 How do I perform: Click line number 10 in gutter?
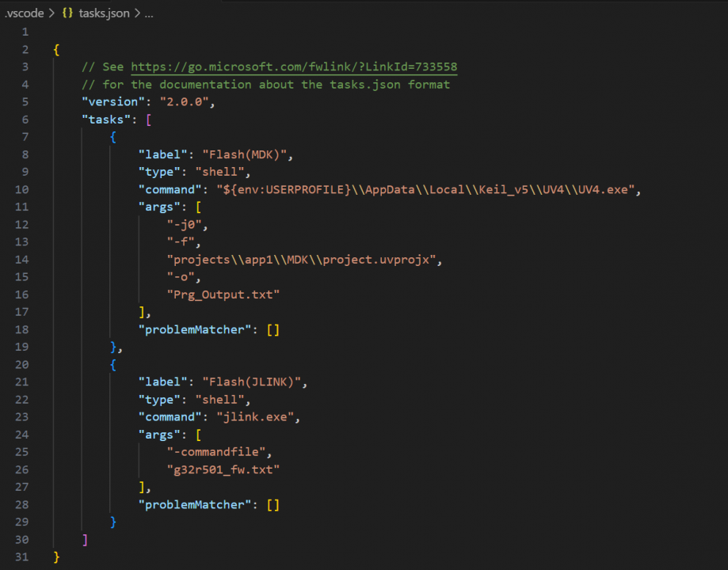click(21, 189)
